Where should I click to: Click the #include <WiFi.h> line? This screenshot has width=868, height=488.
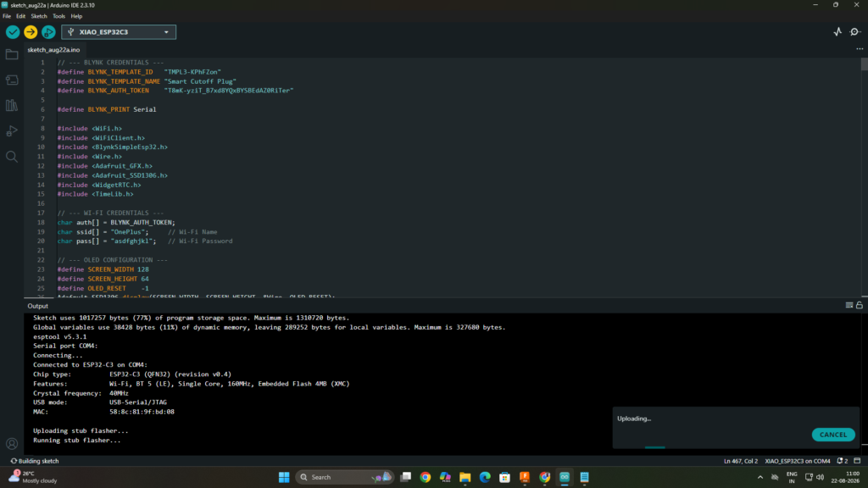(x=89, y=129)
